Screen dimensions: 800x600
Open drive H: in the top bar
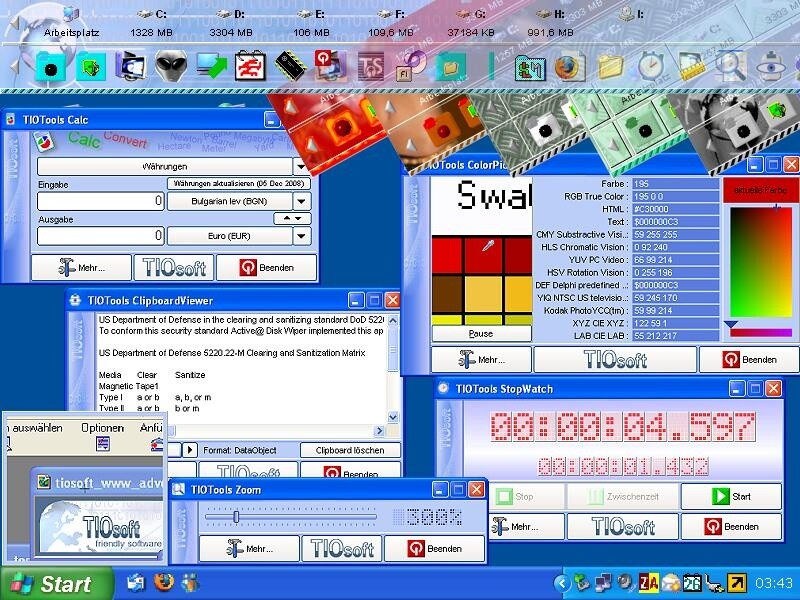point(550,23)
